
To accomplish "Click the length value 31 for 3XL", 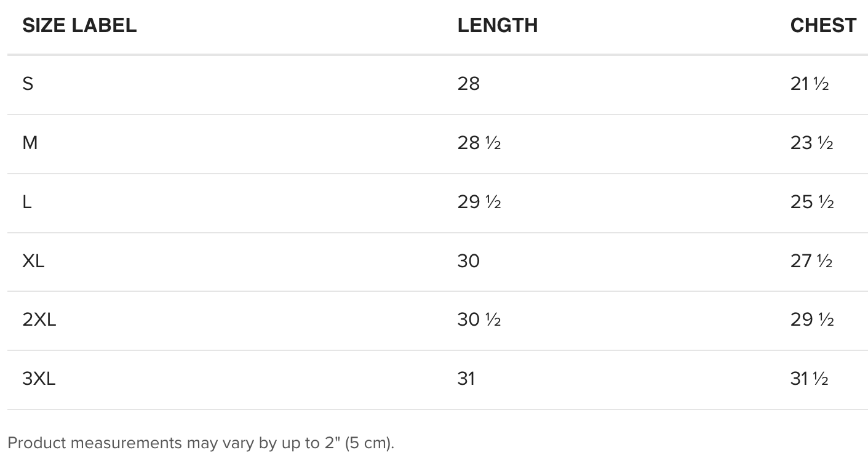I will click(466, 379).
